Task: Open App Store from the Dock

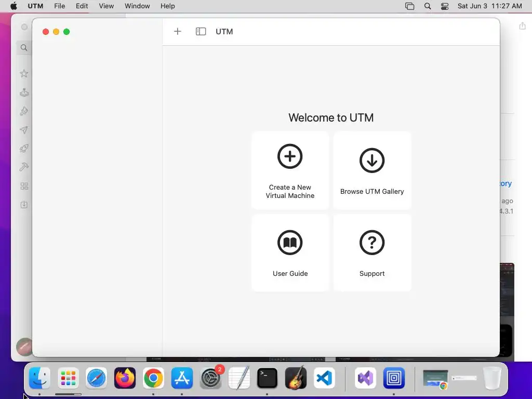Action: click(182, 378)
